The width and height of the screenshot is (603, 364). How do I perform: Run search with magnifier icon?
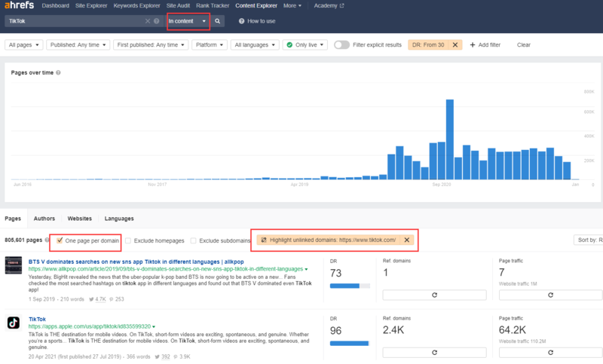217,21
